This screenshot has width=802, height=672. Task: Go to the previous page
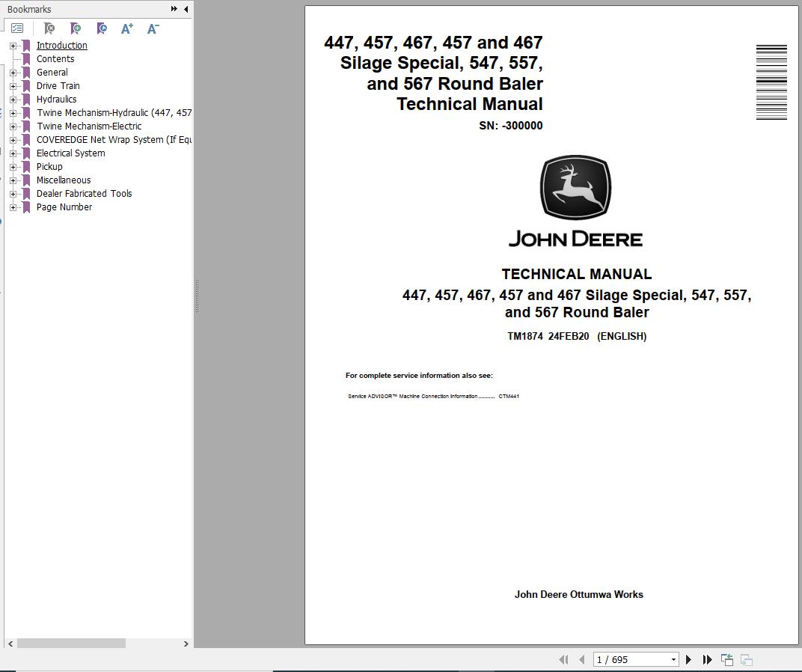point(581,660)
